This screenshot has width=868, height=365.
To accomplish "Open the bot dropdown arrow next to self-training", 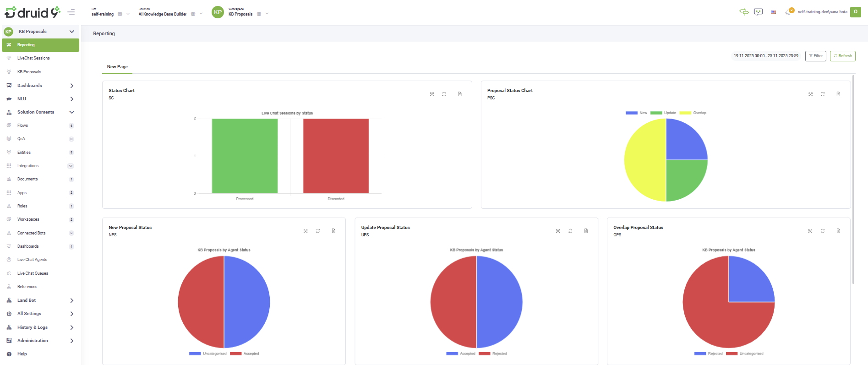I will point(128,14).
